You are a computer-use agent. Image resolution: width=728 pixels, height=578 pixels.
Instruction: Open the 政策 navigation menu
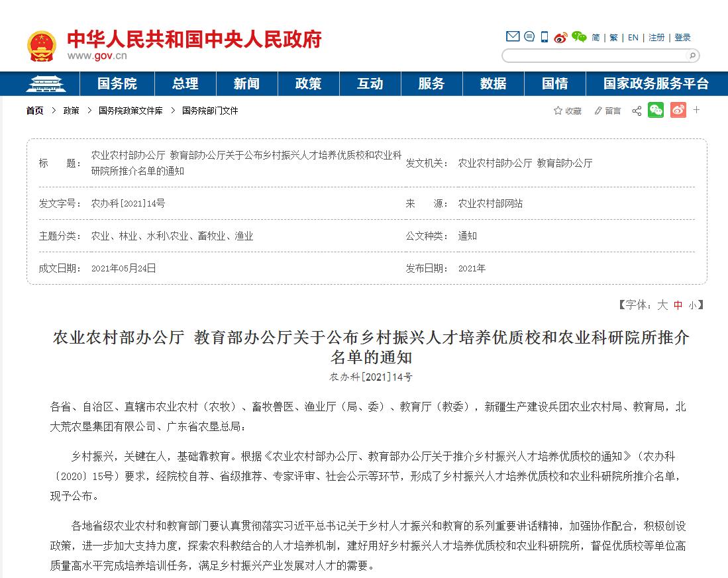tap(308, 84)
